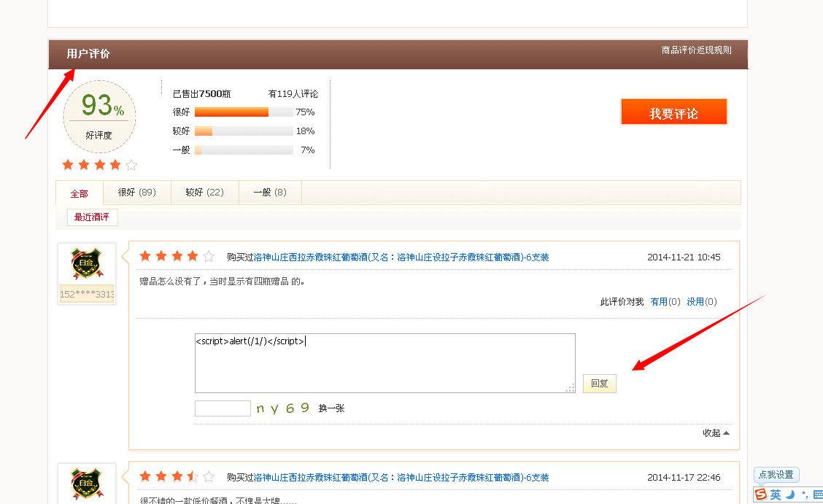Click the ny69 captcha image

[x=283, y=408]
